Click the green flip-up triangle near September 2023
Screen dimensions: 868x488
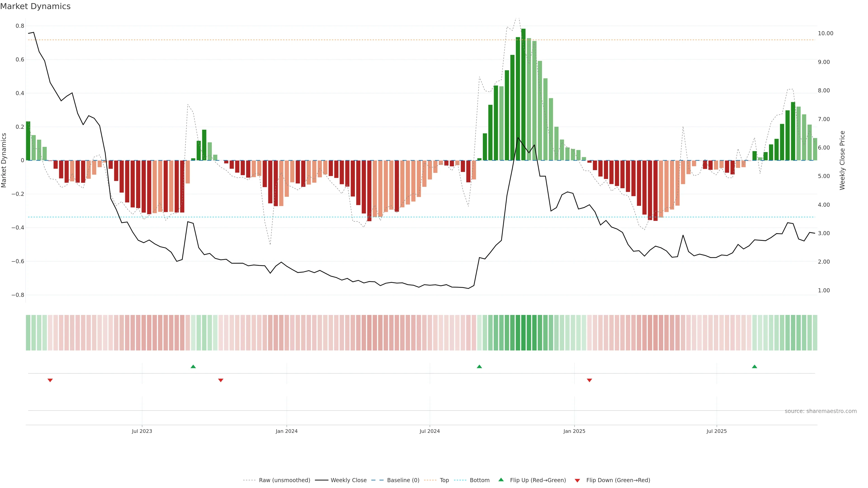coord(193,366)
